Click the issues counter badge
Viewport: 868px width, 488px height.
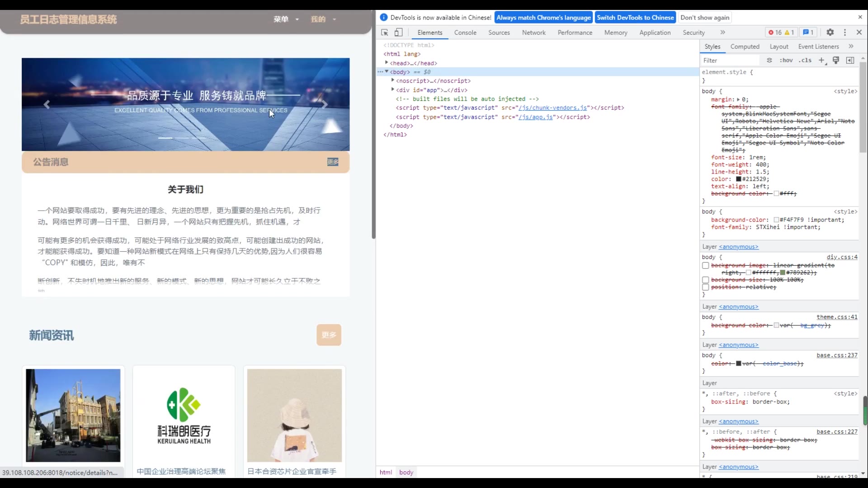[808, 33]
